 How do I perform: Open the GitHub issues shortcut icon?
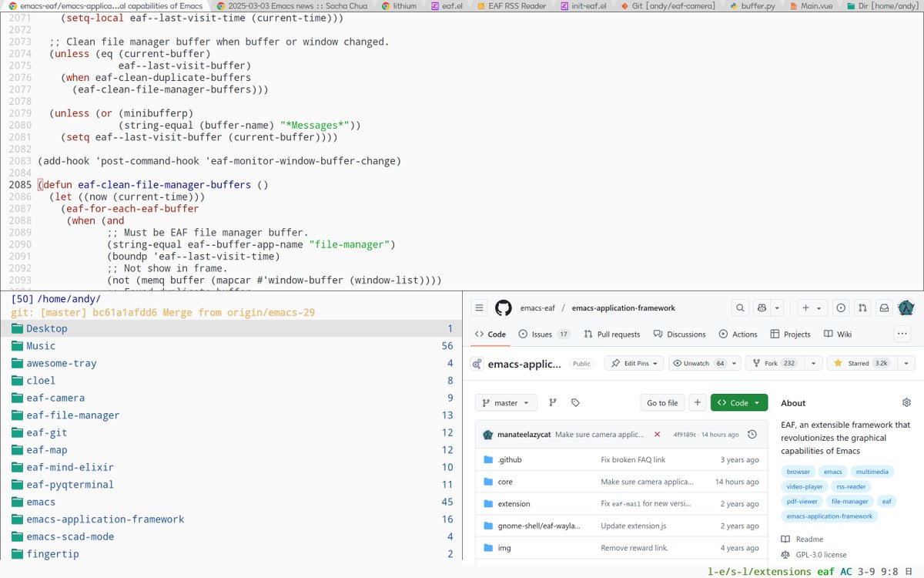(841, 308)
